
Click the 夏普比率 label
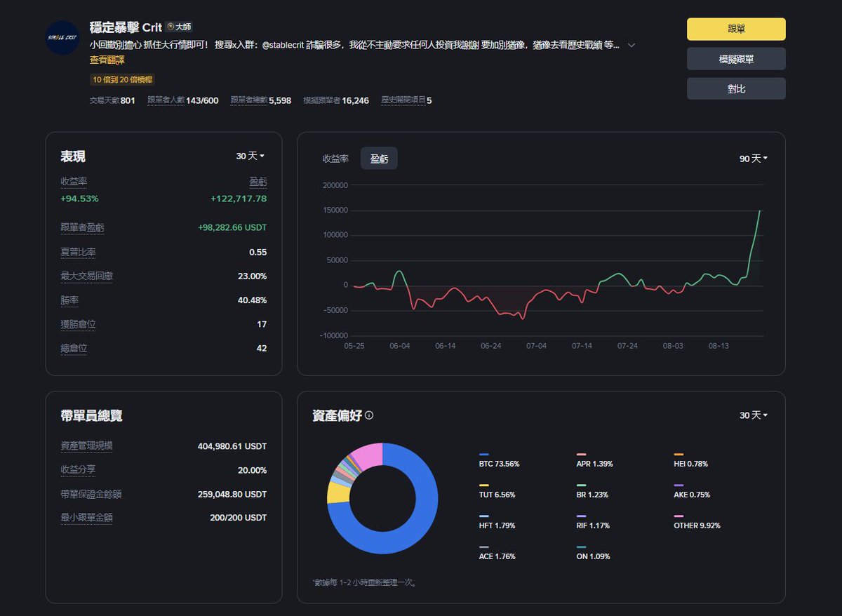tap(79, 252)
